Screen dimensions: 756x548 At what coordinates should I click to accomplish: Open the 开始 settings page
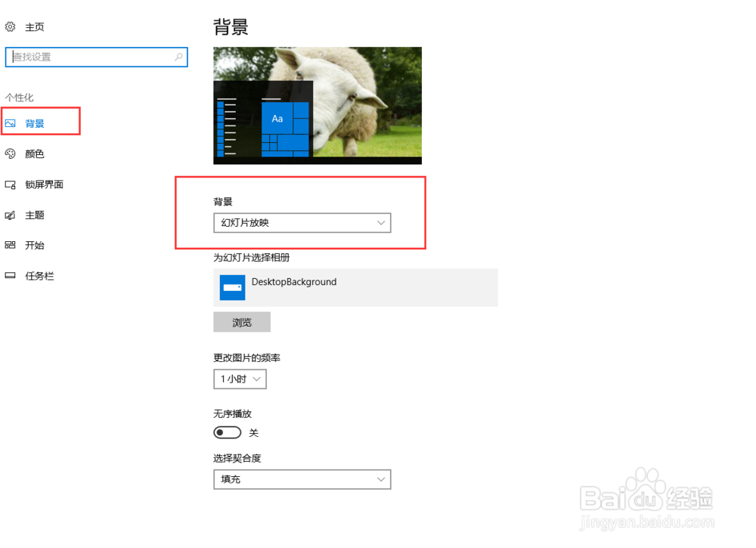coord(34,246)
